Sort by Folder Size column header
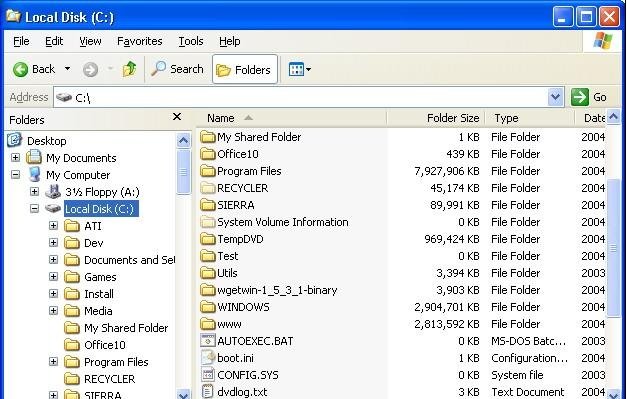Image resolution: width=627 pixels, height=399 pixels. (x=435, y=118)
